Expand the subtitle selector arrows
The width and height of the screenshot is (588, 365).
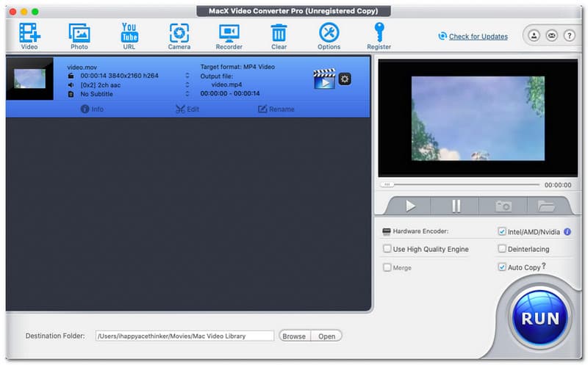[x=187, y=94]
